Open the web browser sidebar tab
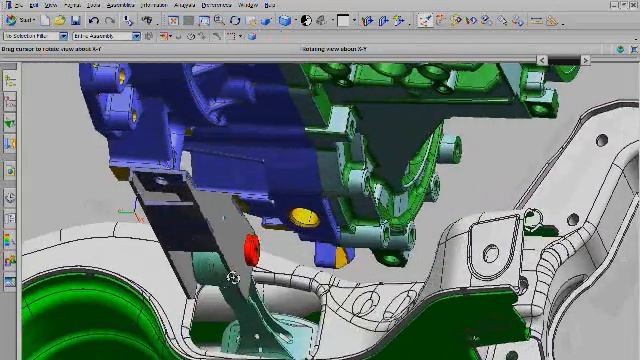The height and width of the screenshot is (360, 640). [x=10, y=171]
